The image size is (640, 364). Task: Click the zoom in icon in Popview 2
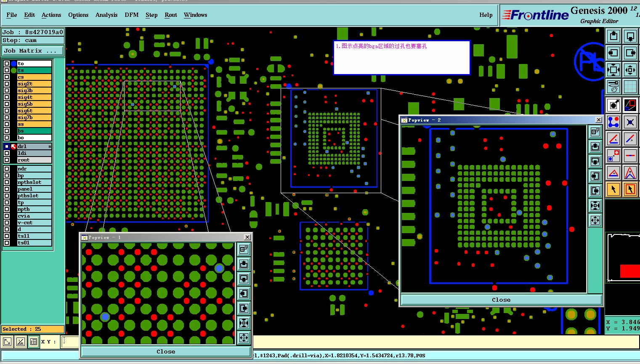[595, 205]
